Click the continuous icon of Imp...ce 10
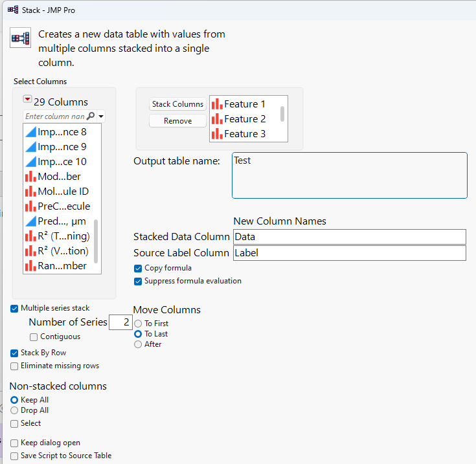476x464 pixels. point(30,162)
